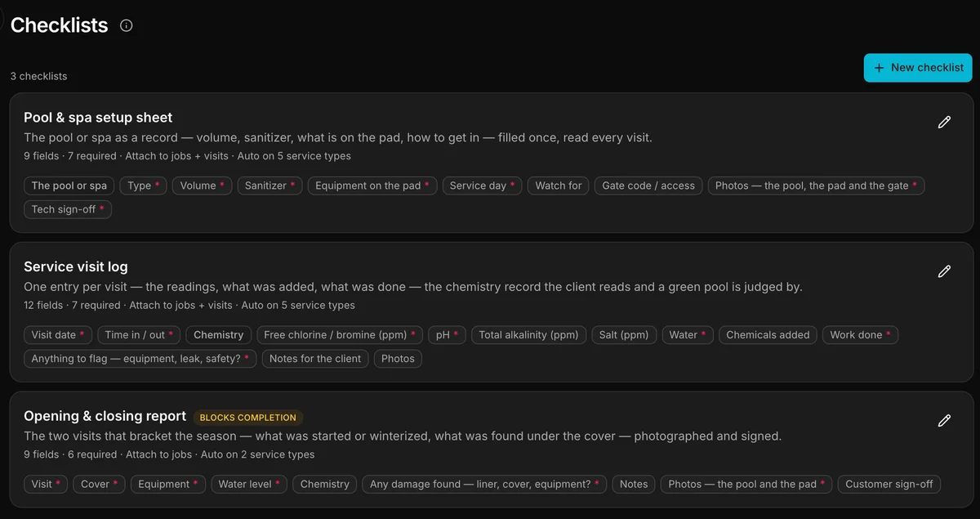The height and width of the screenshot is (519, 980).
Task: Open the pencil editor for Service visit log
Action: point(944,271)
